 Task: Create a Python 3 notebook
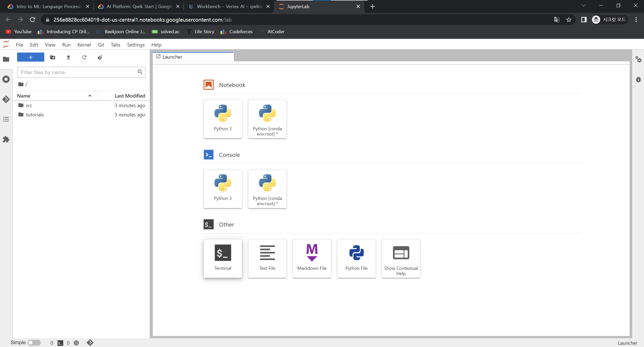click(222, 119)
